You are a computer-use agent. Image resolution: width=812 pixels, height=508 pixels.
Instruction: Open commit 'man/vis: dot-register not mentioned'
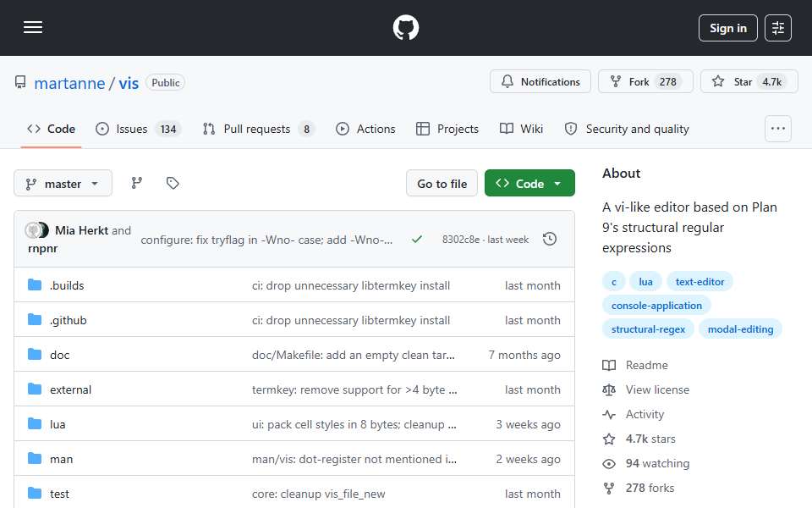click(x=354, y=459)
